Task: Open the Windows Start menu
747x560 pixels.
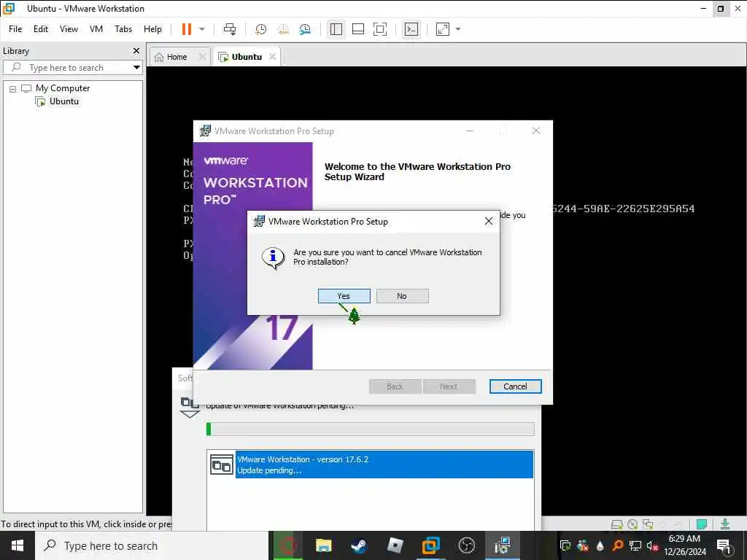Action: (x=18, y=545)
